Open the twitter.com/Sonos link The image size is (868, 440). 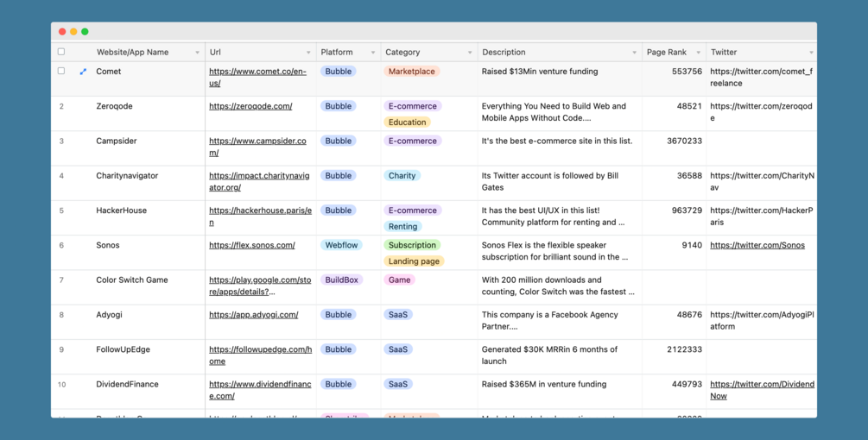757,245
